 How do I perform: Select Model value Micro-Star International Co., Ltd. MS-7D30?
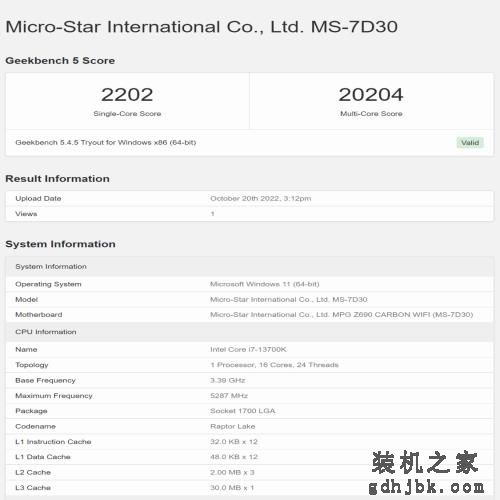pyautogui.click(x=289, y=299)
